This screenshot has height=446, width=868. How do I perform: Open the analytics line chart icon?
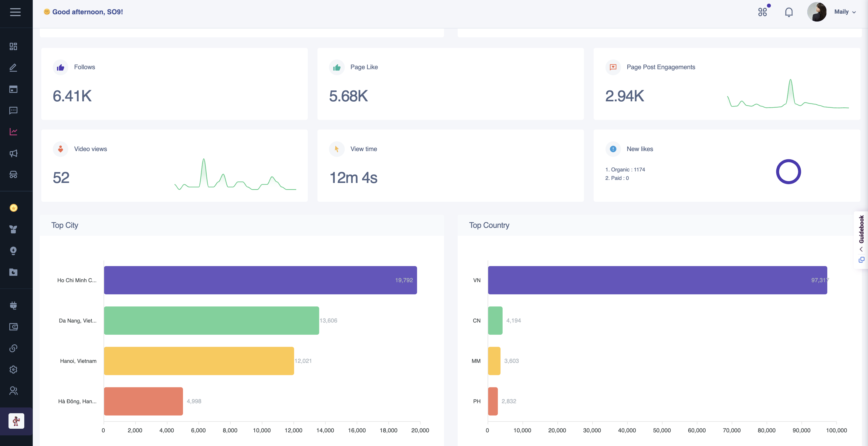point(13,132)
